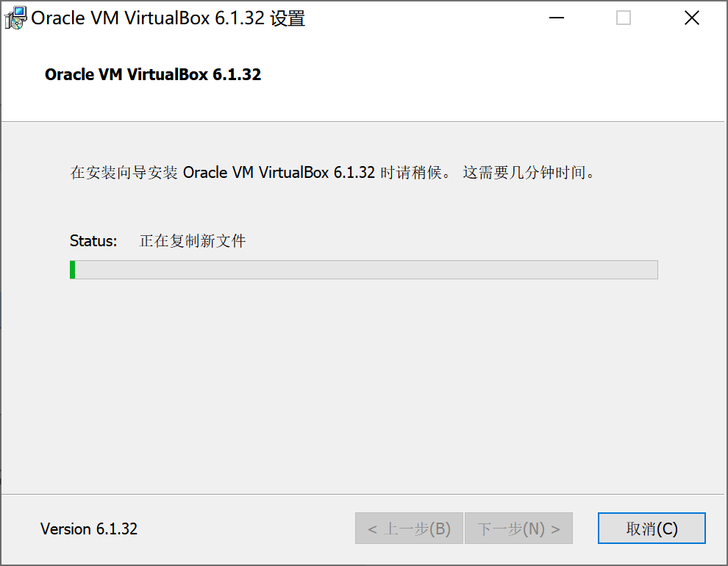The image size is (728, 566).
Task: Minimize the VirtualBox setup window
Action: [556, 18]
